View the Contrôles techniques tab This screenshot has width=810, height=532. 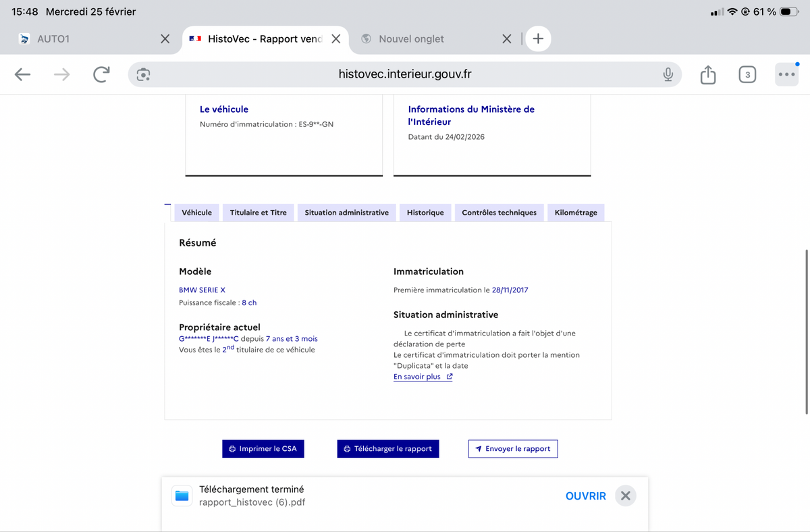click(499, 213)
